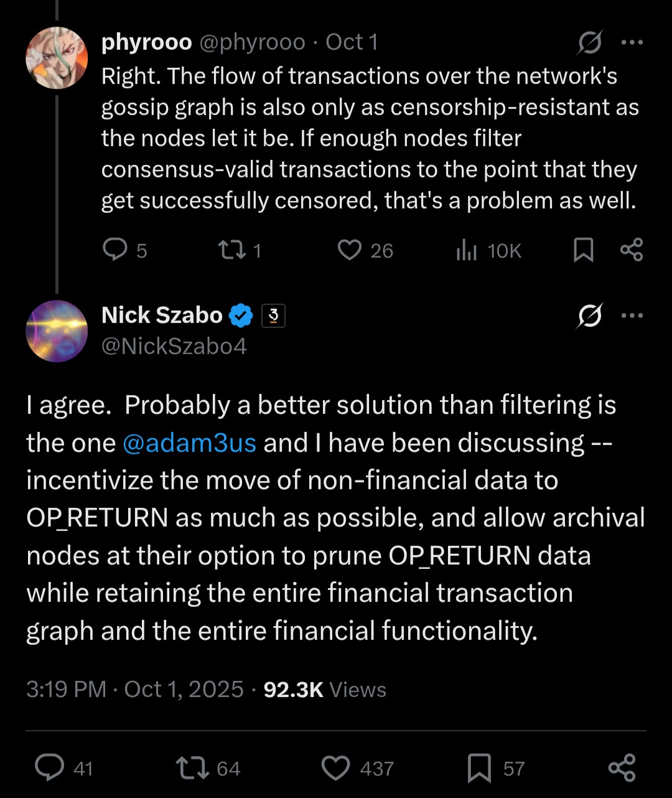Image resolution: width=672 pixels, height=798 pixels.
Task: Reply to Nick Szabo's post
Action: tap(50, 768)
